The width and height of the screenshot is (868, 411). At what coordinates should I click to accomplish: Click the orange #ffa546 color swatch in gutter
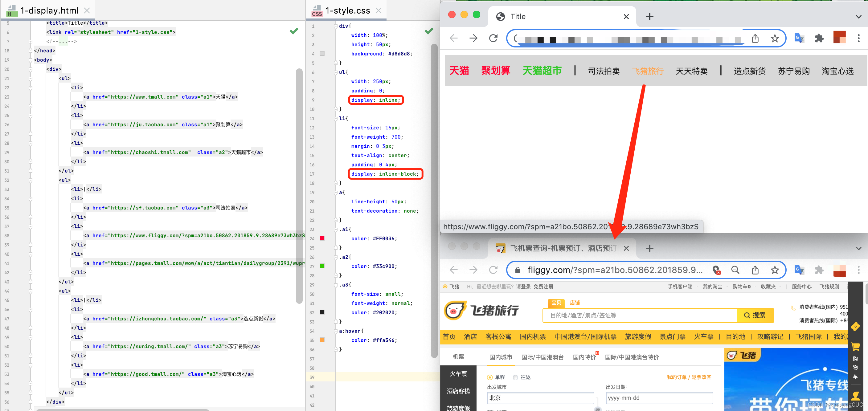[322, 340]
